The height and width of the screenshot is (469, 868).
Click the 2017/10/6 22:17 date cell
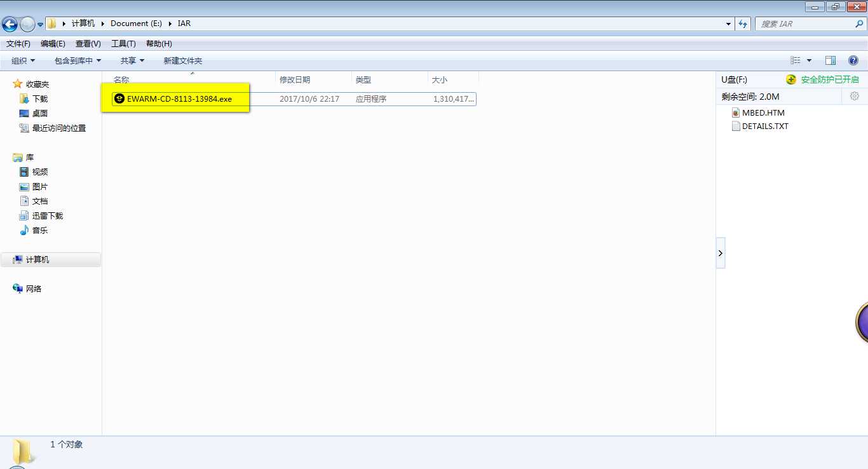[x=309, y=99]
